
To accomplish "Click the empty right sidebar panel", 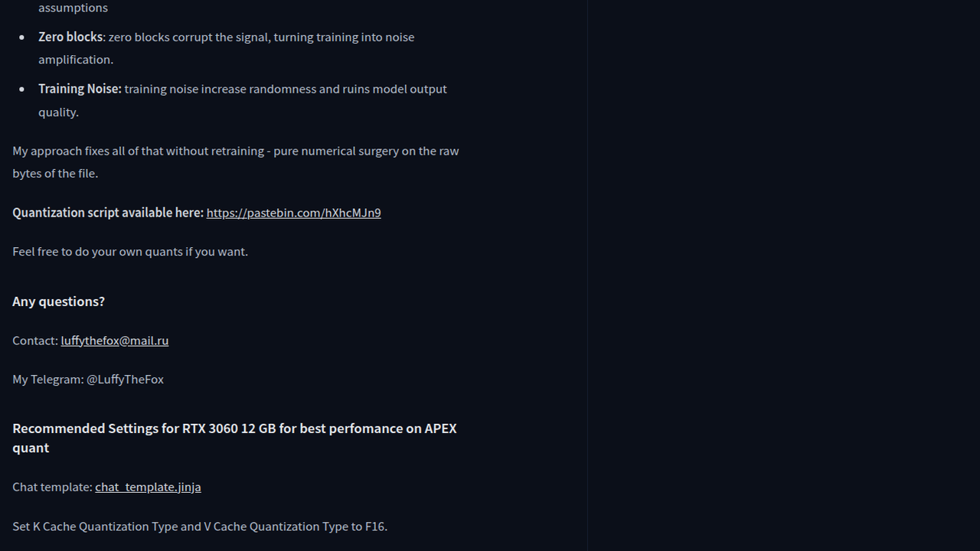I will tap(784, 275).
